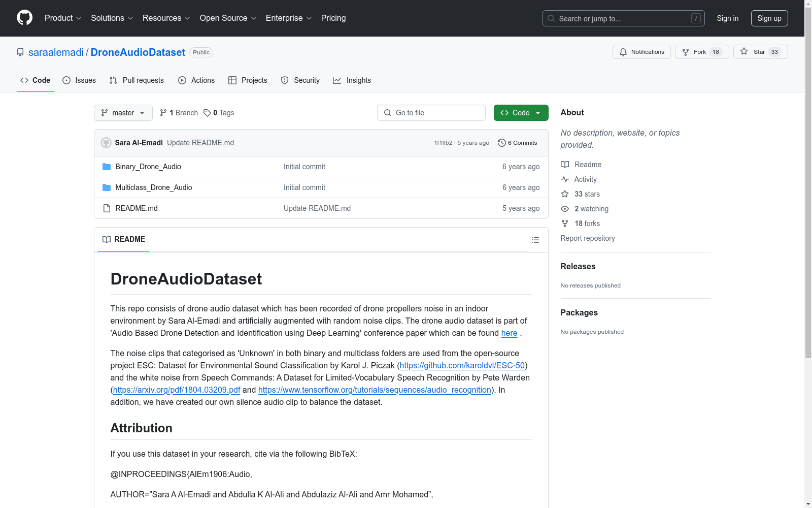Click the Fork count 18 badge
This screenshot has width=812, height=508.
[716, 52]
